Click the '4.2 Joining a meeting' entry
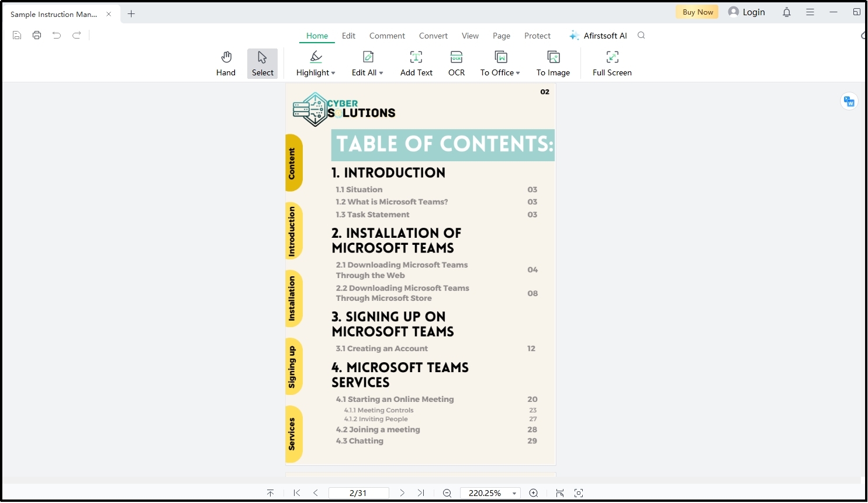This screenshot has height=503, width=868. point(378,430)
